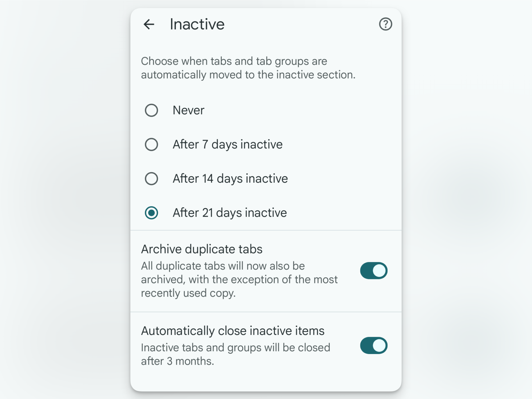Image resolution: width=532 pixels, height=399 pixels.
Task: Select the Never row label
Action: tap(188, 110)
